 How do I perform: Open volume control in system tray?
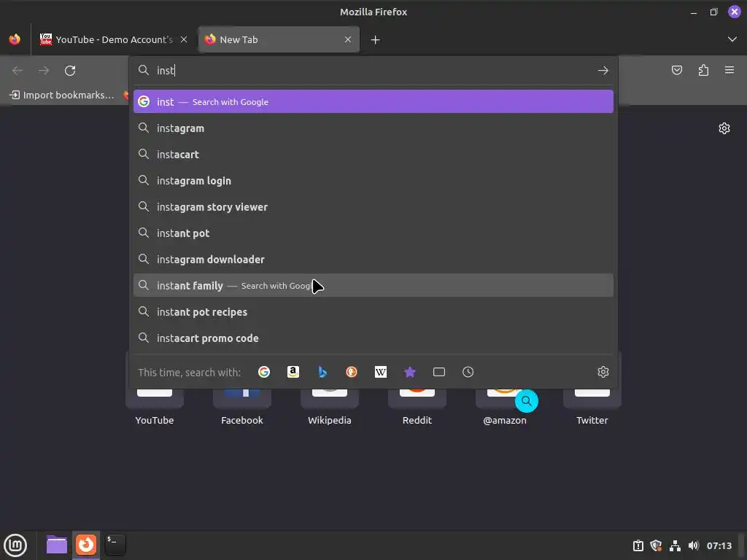pos(694,545)
